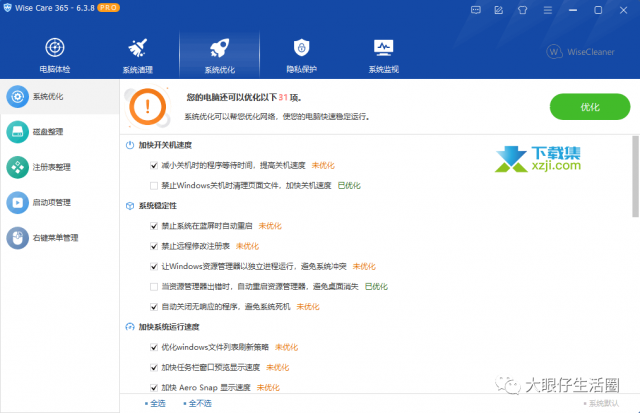640x413 pixels.
Task: Click the power icon beside 加快开关机速度
Action: tap(130, 145)
